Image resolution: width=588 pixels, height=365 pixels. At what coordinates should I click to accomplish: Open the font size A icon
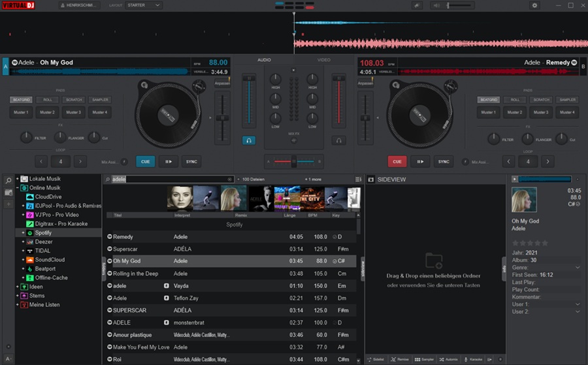[x=8, y=358]
